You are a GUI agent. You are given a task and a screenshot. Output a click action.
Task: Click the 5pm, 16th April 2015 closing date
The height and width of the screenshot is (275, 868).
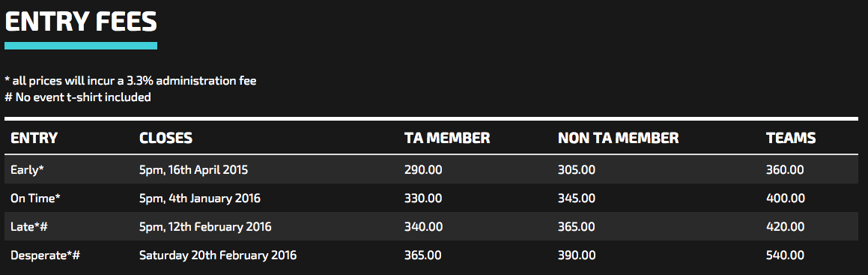[194, 170]
